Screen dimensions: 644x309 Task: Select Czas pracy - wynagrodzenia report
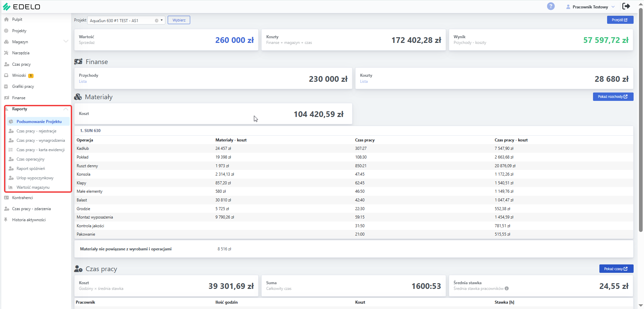click(41, 140)
